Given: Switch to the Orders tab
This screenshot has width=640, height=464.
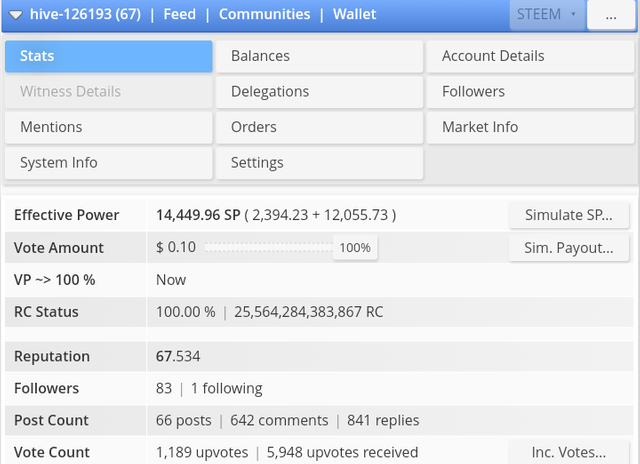Looking at the screenshot, I should [x=319, y=127].
